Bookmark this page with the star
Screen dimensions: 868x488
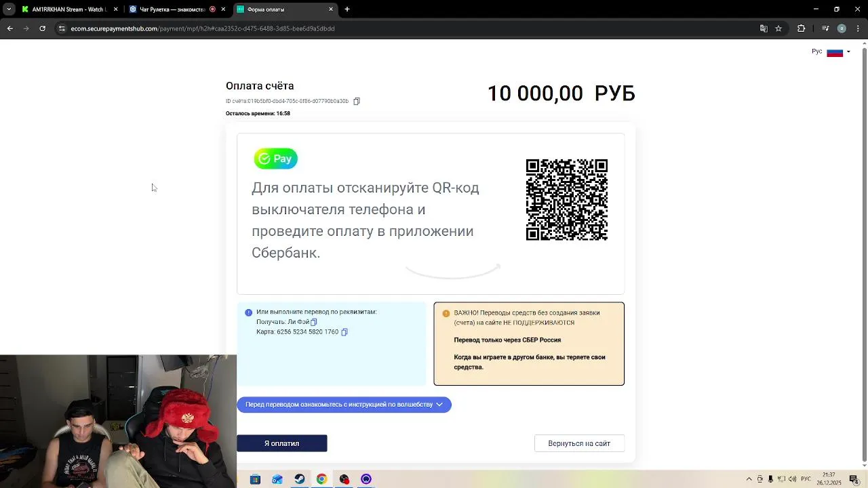[x=778, y=28]
